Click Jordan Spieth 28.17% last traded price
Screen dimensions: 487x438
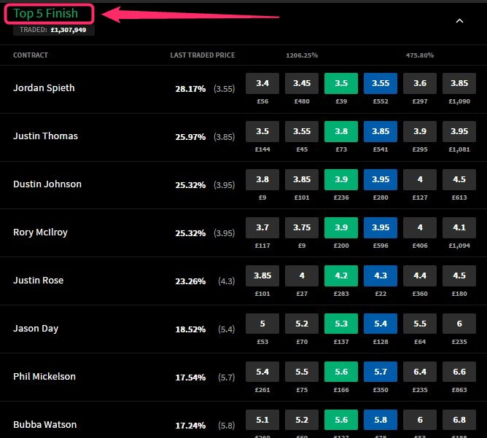pos(190,89)
